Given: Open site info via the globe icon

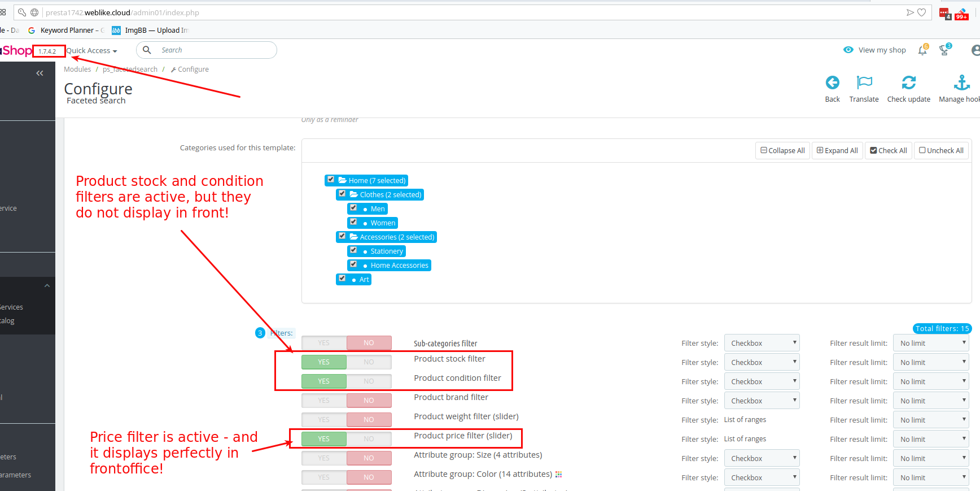Looking at the screenshot, I should pyautogui.click(x=34, y=12).
